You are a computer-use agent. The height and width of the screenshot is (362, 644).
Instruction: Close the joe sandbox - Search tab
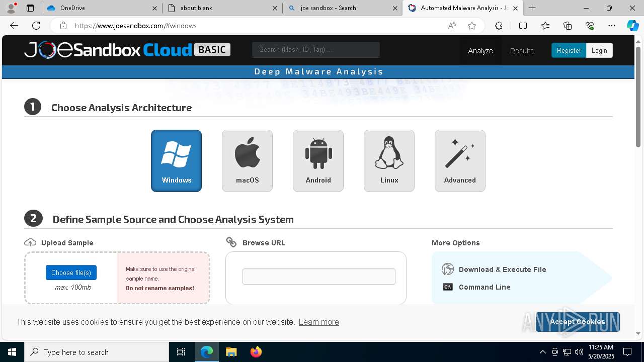395,8
